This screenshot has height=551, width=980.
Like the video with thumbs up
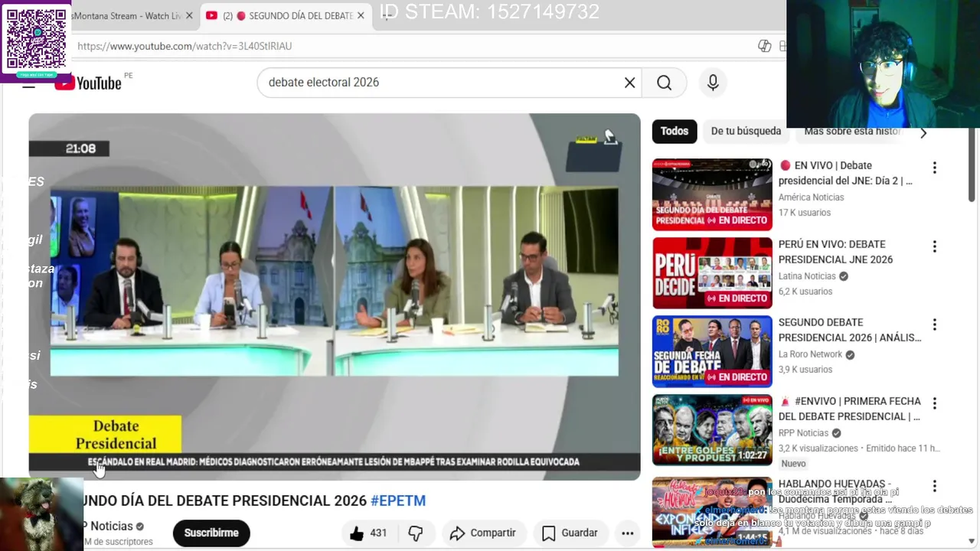tap(357, 533)
